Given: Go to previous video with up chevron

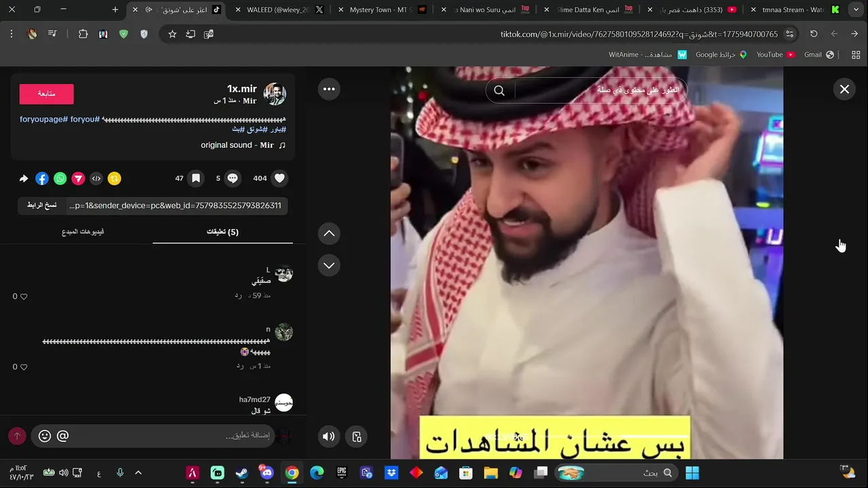Looking at the screenshot, I should pos(329,233).
